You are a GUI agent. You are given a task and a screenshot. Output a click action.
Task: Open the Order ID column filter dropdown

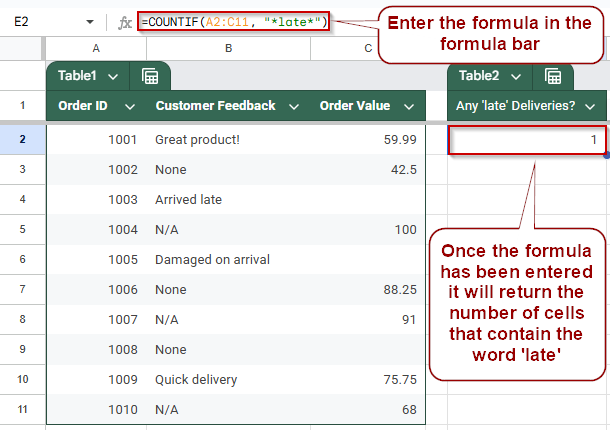(130, 106)
